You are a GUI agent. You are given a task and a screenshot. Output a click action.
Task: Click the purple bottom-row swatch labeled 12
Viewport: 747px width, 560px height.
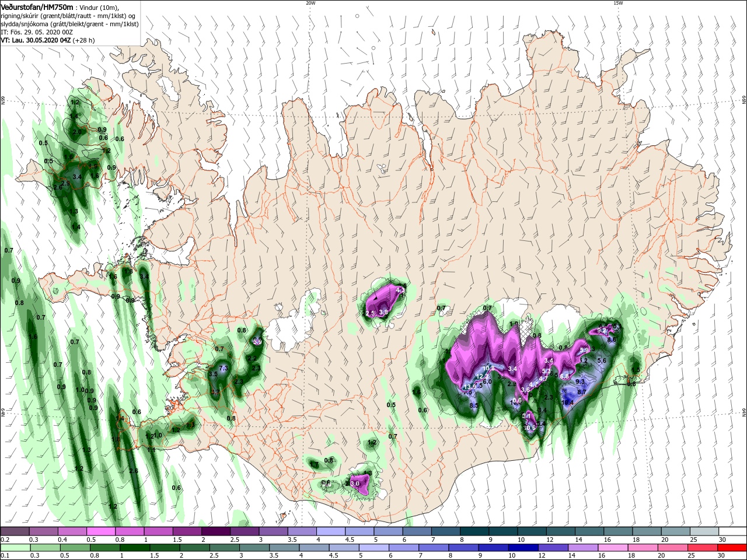pyautogui.click(x=553, y=548)
